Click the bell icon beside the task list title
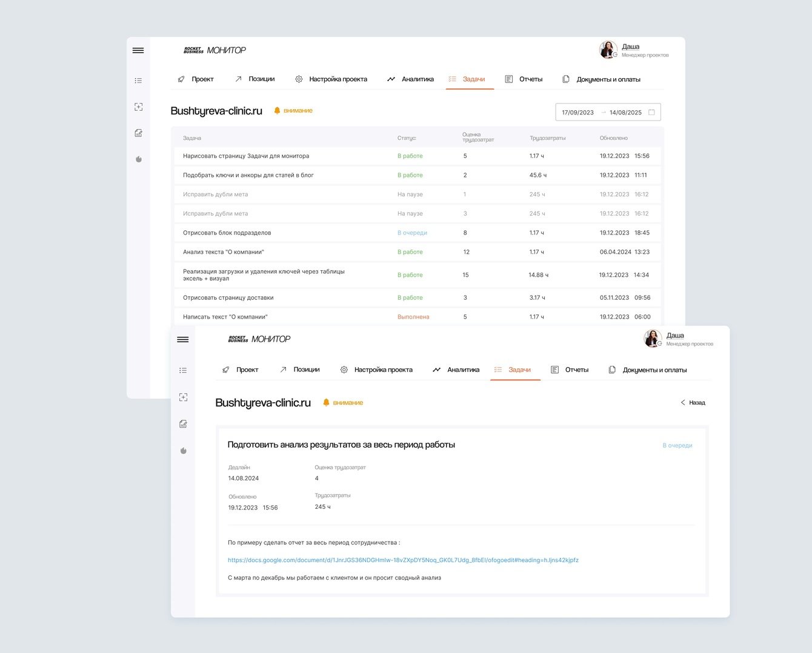Viewport: 812px width, 653px height. pyautogui.click(x=277, y=111)
